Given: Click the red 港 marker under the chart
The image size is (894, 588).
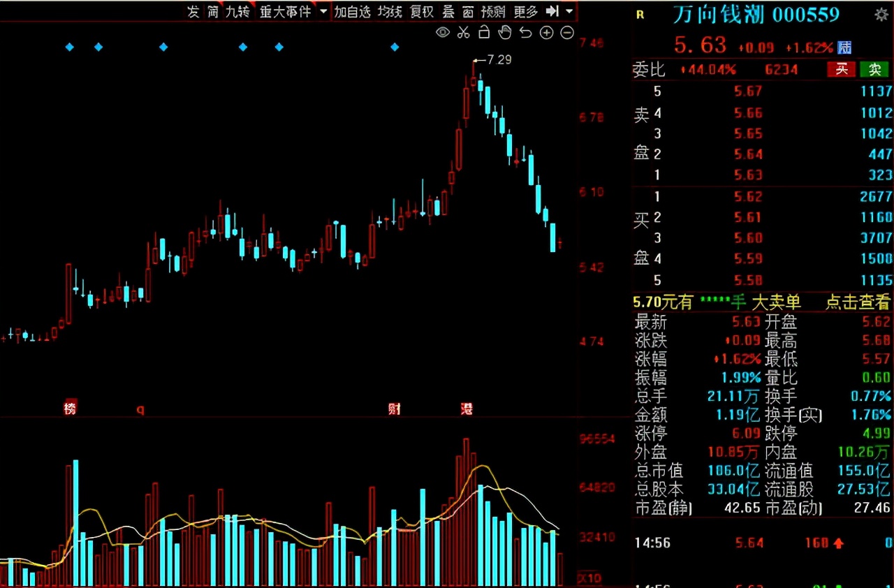Looking at the screenshot, I should click(467, 409).
